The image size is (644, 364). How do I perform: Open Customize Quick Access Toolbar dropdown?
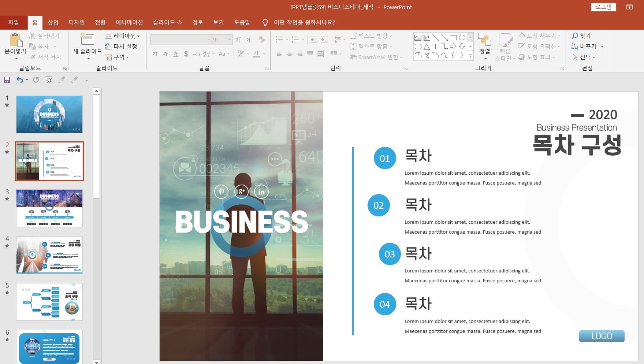pos(87,80)
